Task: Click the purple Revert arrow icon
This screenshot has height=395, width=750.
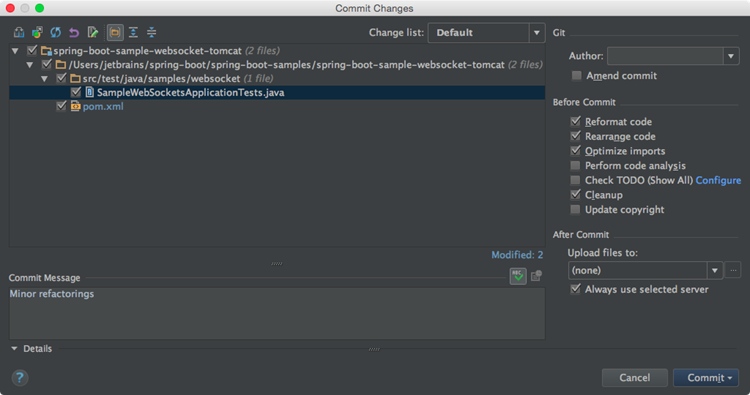Action: coord(74,33)
